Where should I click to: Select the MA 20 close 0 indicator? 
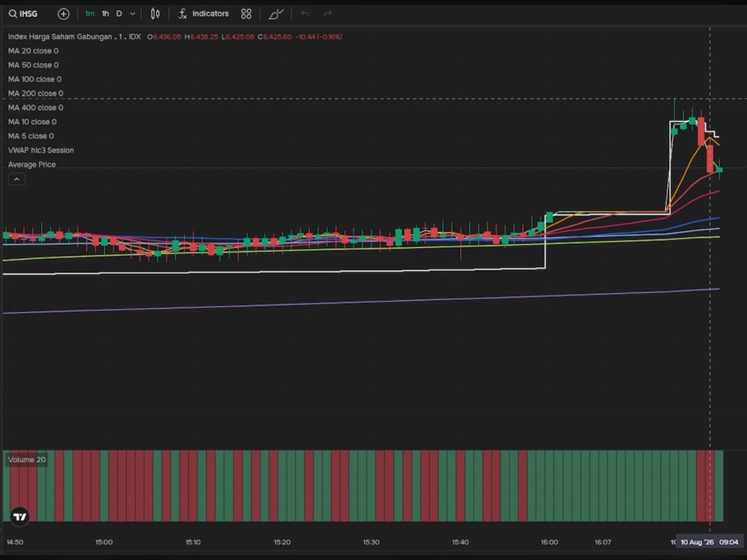coord(33,51)
